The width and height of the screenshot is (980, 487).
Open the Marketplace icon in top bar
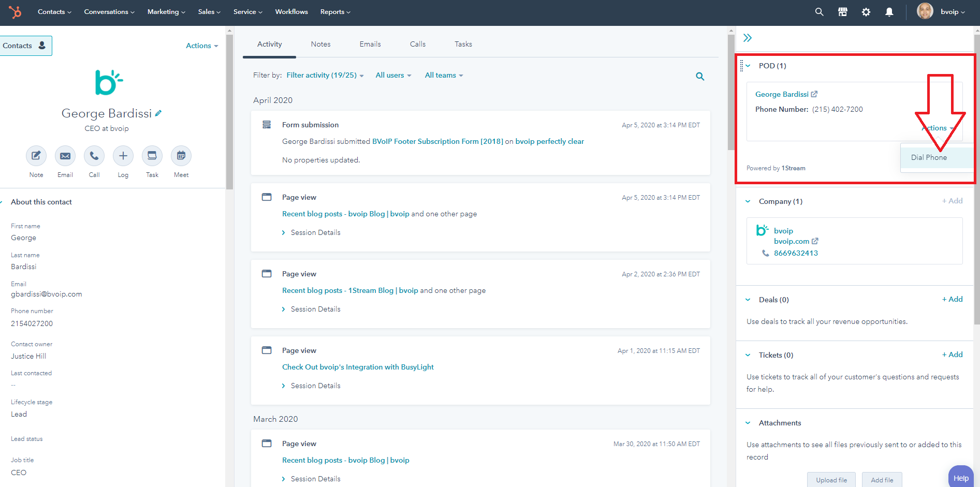[x=843, y=12]
